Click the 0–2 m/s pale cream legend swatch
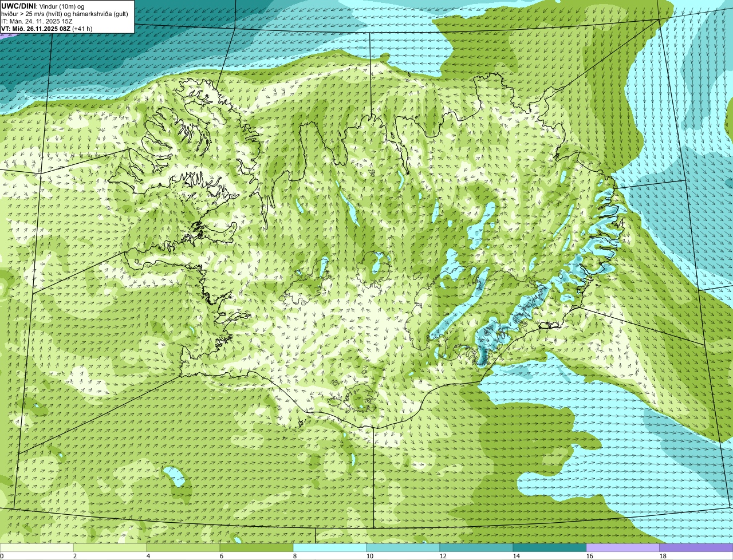Screen dimensions: 733x560 coord(37,547)
